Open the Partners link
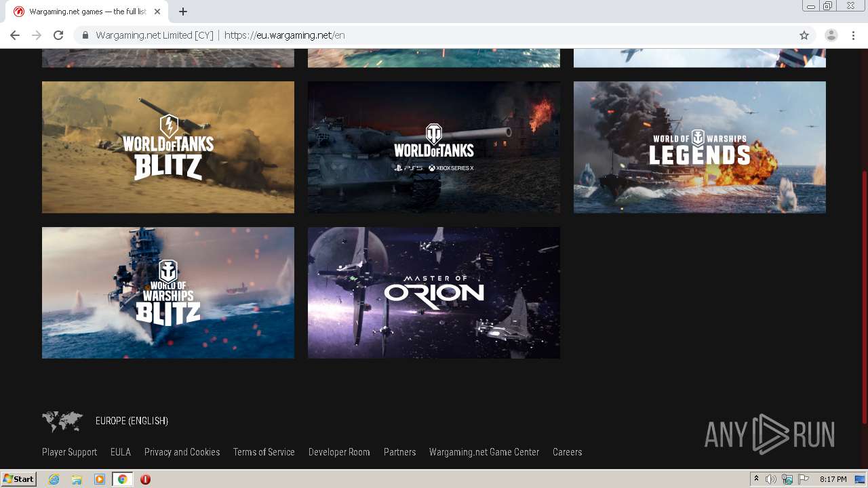868x488 pixels. 399,452
